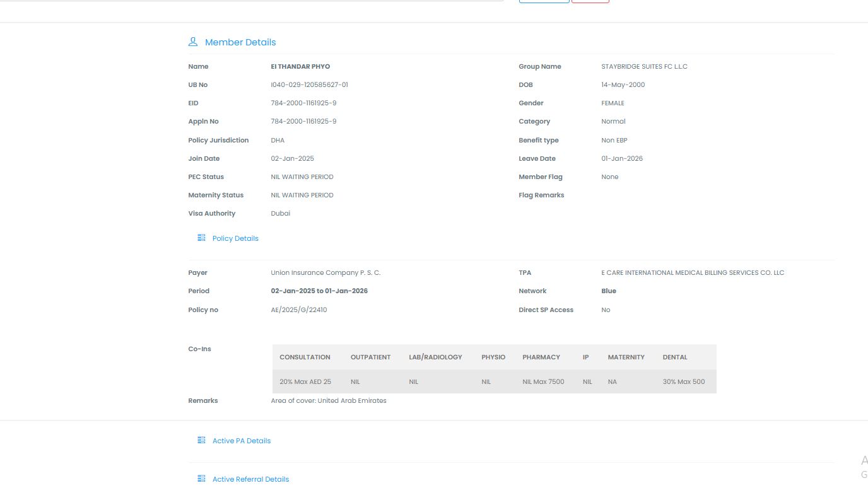
Task: Select the DENTAL column header
Action: click(675, 357)
